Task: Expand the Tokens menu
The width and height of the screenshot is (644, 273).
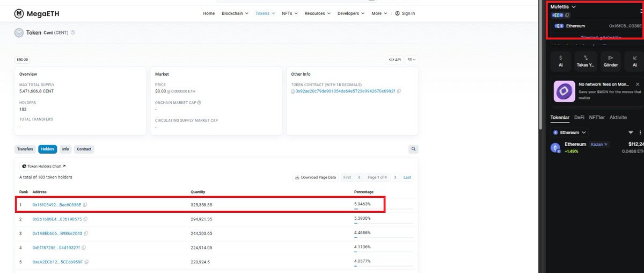Action: pyautogui.click(x=265, y=13)
